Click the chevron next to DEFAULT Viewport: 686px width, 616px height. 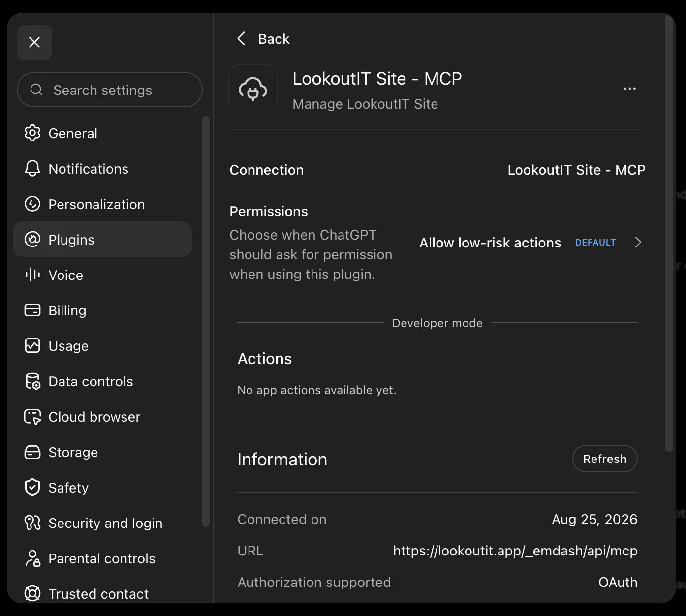coord(638,242)
